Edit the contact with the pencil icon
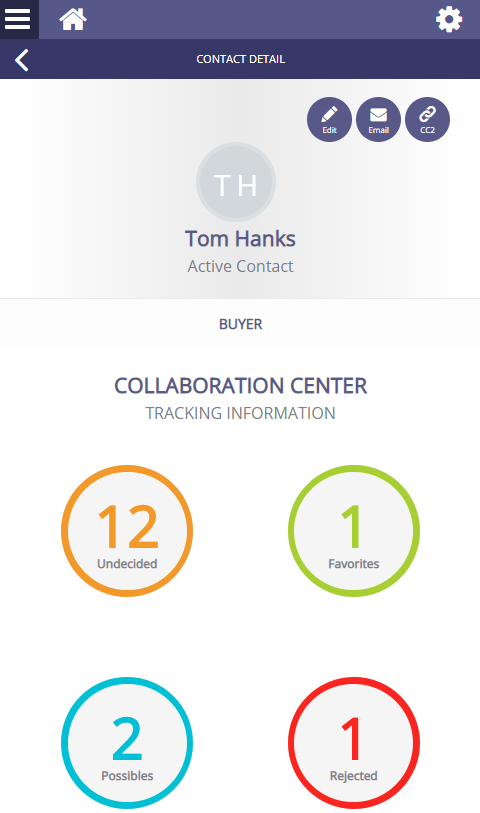 point(329,119)
